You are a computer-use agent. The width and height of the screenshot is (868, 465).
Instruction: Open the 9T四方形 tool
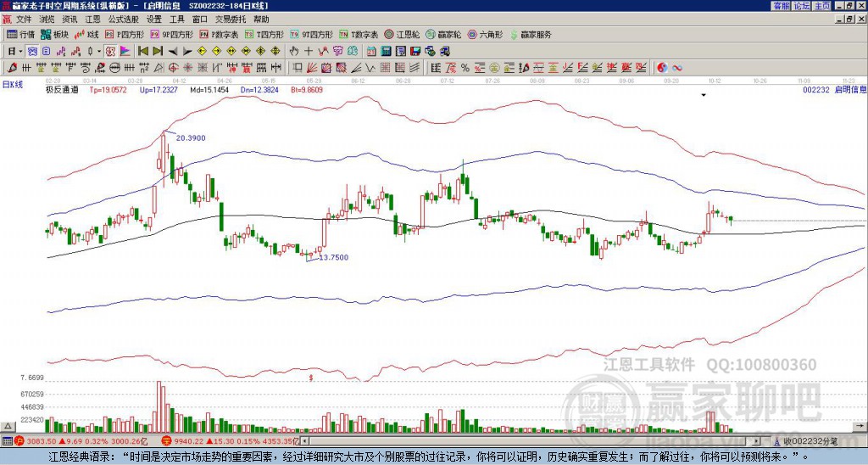[311, 34]
